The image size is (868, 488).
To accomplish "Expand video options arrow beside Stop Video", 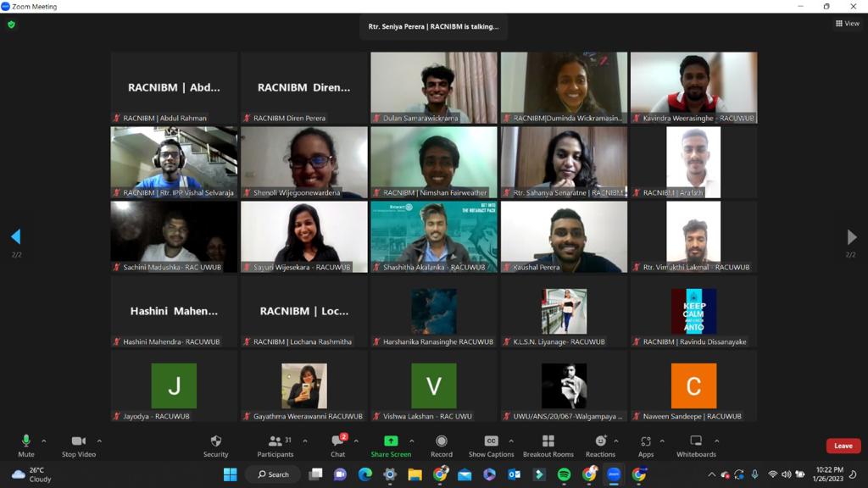I will (x=99, y=441).
